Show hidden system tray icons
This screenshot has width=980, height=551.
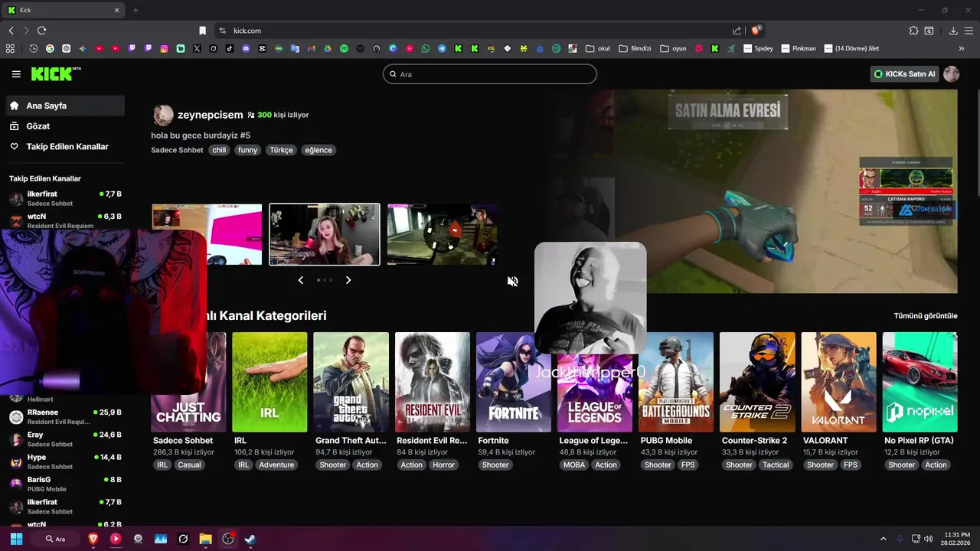point(883,539)
